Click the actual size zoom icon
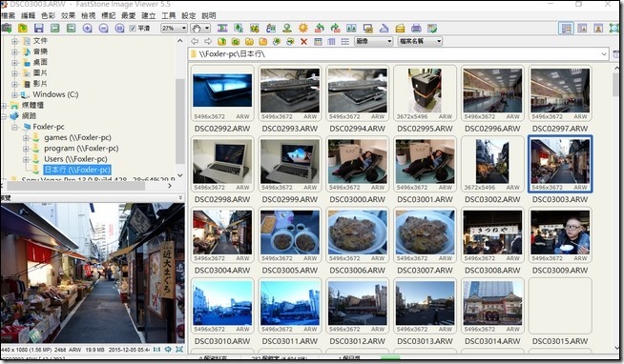Image resolution: width=624 pixels, height=364 pixels. pyautogui.click(x=119, y=29)
